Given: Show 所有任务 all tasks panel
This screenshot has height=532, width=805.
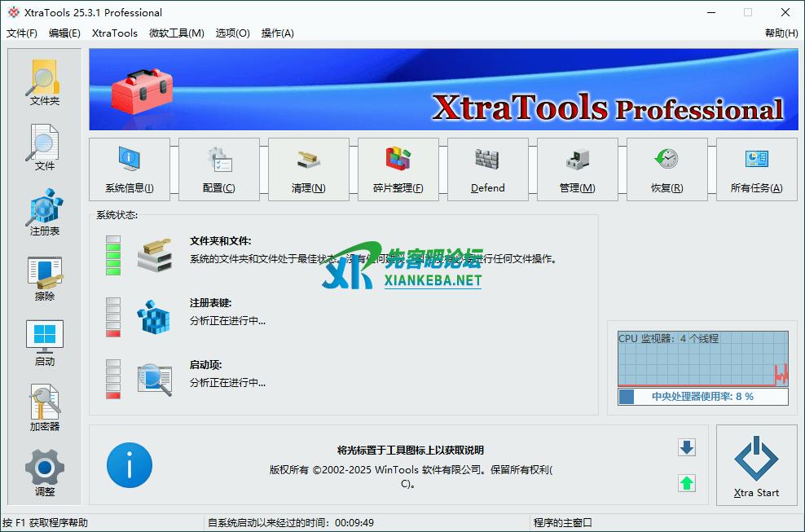Looking at the screenshot, I should [756, 169].
